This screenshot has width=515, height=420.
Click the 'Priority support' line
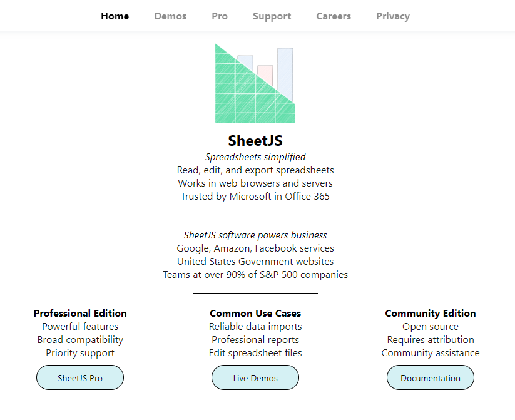click(80, 352)
